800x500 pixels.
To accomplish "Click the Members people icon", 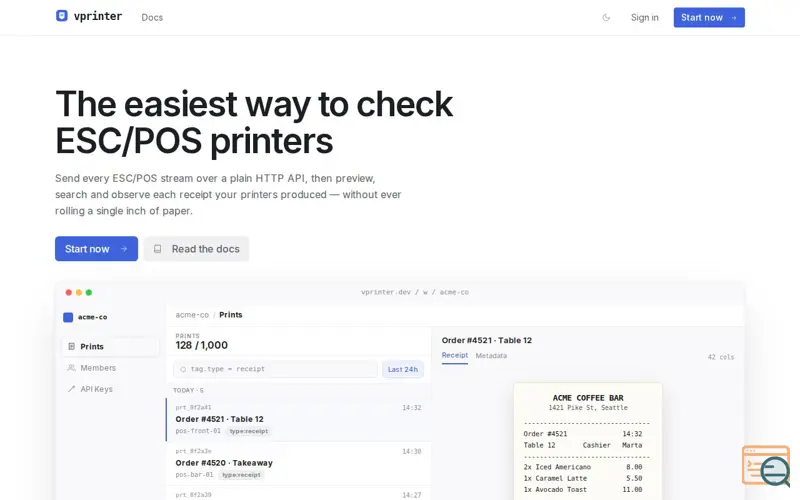I will [71, 368].
